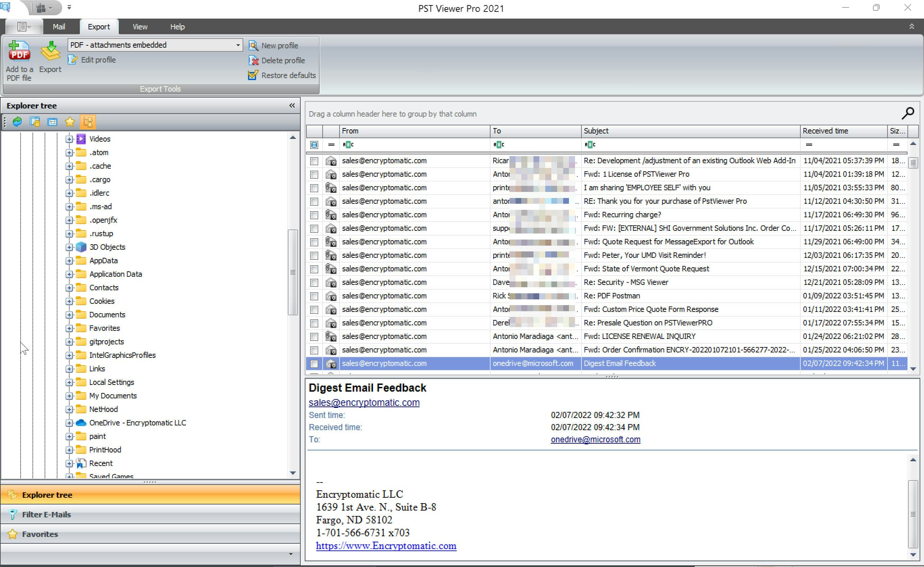Image resolution: width=924 pixels, height=567 pixels.
Task: Open the onedrive@microsoft.com link in email preview
Action: pyautogui.click(x=595, y=440)
